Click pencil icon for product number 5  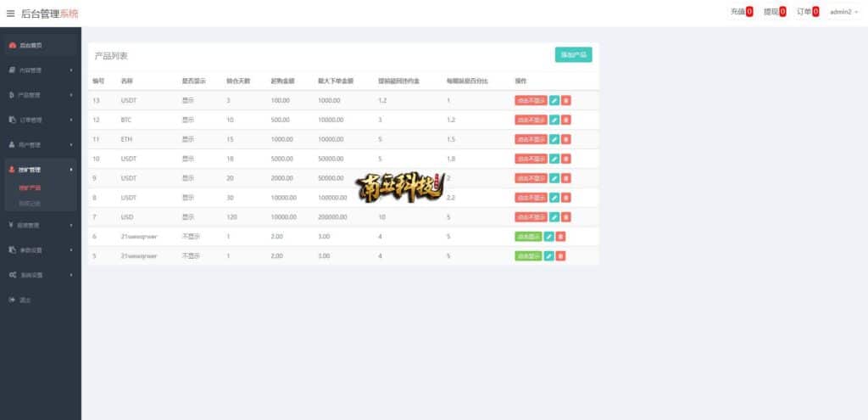548,256
